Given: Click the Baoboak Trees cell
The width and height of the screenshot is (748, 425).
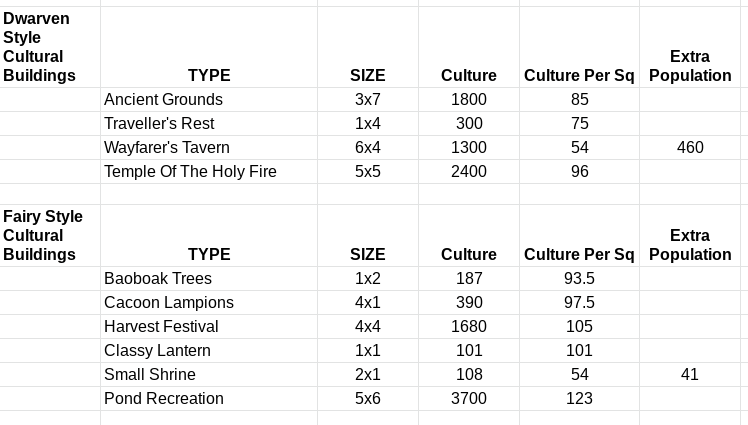Looking at the screenshot, I should click(209, 279).
